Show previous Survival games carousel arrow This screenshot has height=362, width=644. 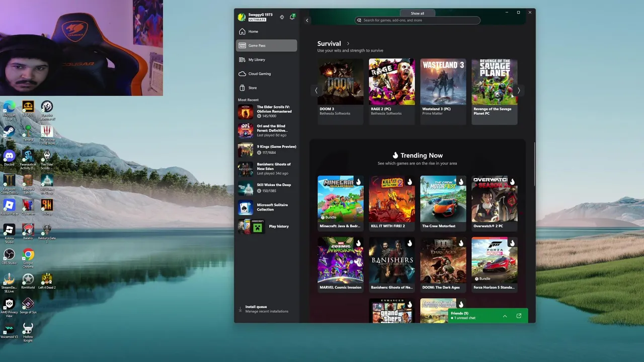tap(316, 90)
